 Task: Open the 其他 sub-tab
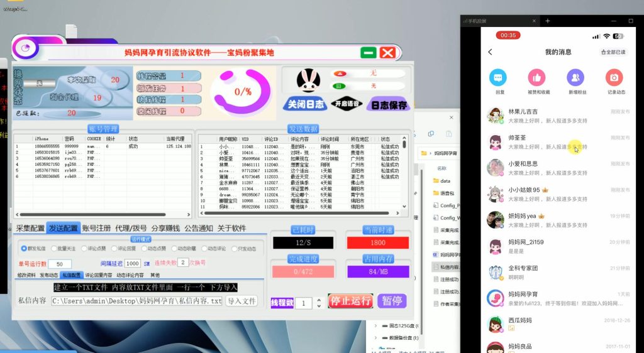[155, 275]
